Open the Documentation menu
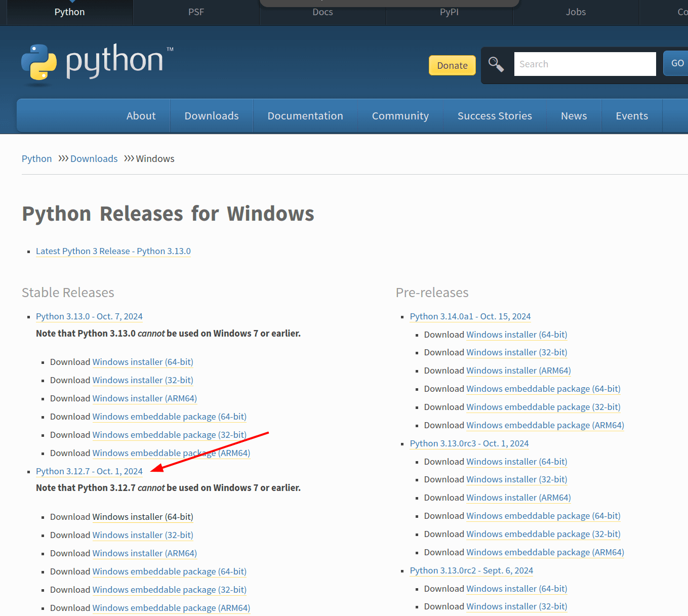Viewport: 688px width, 616px height. pos(305,116)
